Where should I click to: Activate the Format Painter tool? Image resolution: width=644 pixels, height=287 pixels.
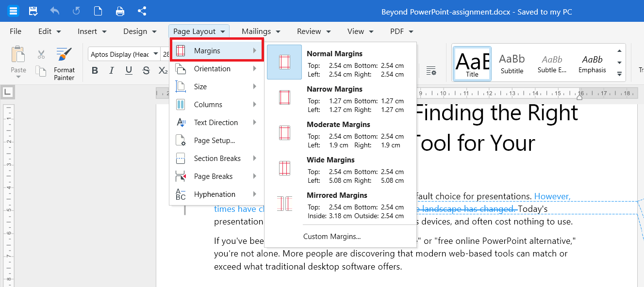(x=64, y=64)
